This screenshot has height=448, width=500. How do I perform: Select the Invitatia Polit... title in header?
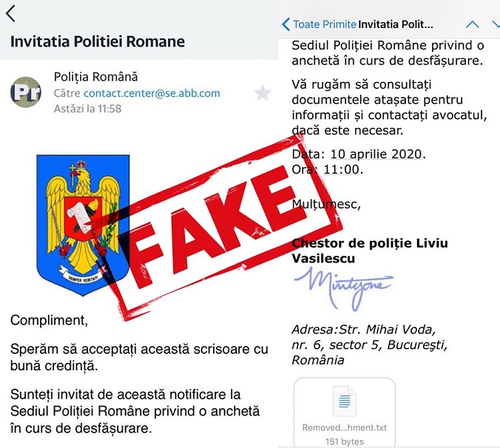(x=396, y=24)
